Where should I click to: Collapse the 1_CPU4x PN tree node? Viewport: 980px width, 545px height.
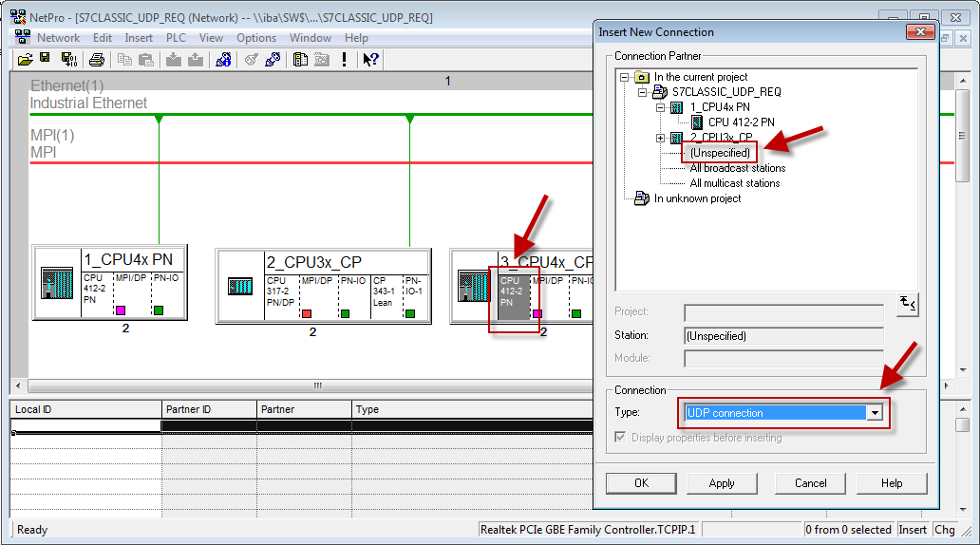pos(661,107)
